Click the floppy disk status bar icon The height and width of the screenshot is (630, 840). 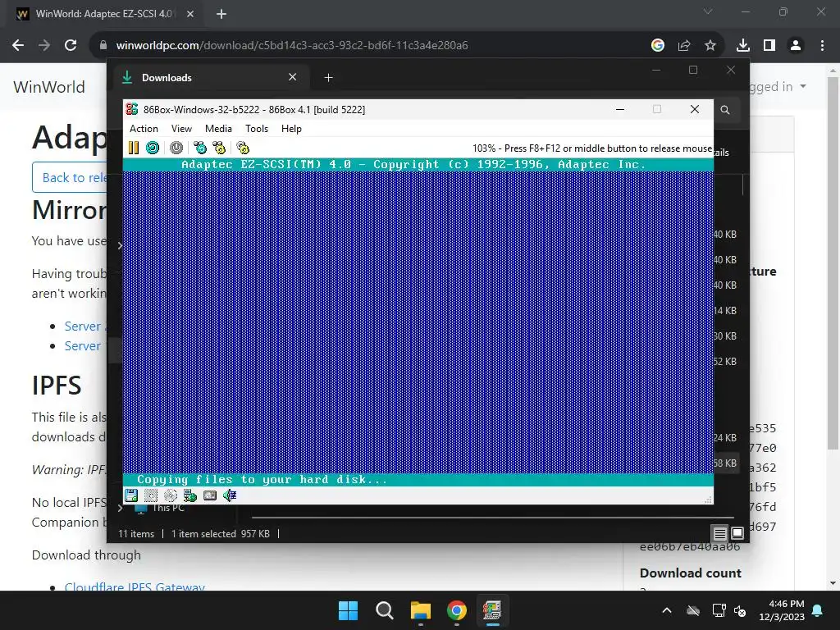pyautogui.click(x=131, y=495)
